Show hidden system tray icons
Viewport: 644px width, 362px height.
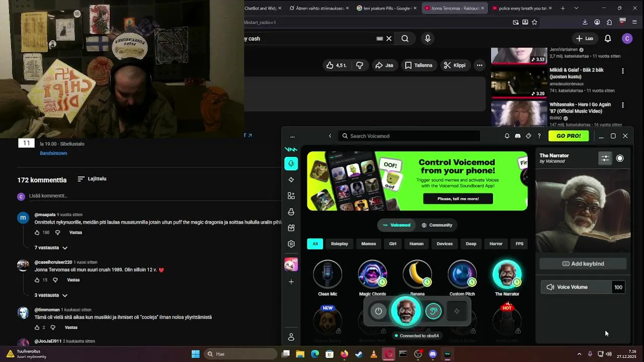[579, 354]
